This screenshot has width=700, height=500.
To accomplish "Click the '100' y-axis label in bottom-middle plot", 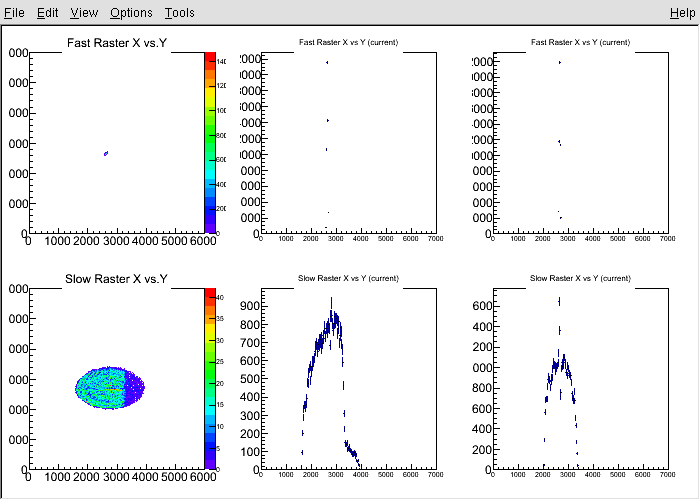I will tap(250, 452).
